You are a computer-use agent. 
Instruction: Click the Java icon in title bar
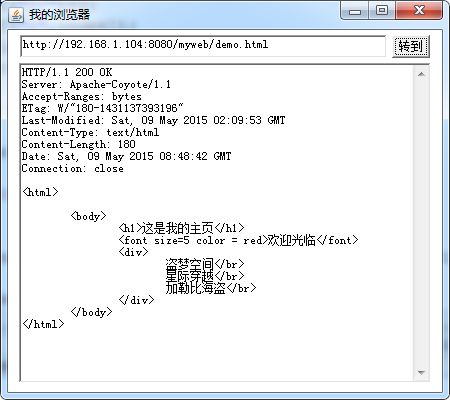pyautogui.click(x=16, y=15)
